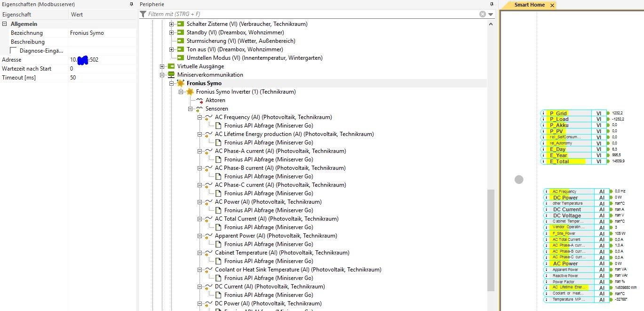
Task: Select AC Phase-B current (AI) tree item
Action: pyautogui.click(x=280, y=168)
